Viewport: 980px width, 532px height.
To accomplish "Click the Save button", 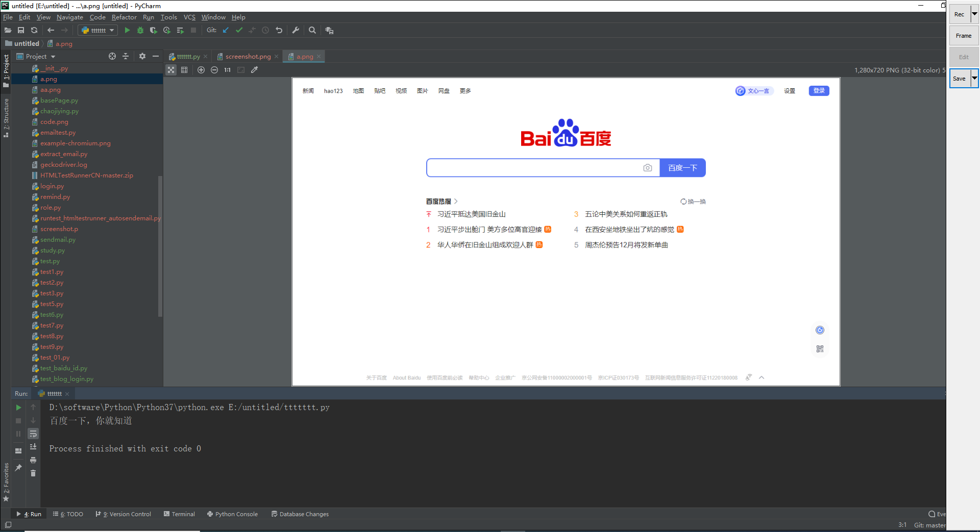I will point(960,79).
